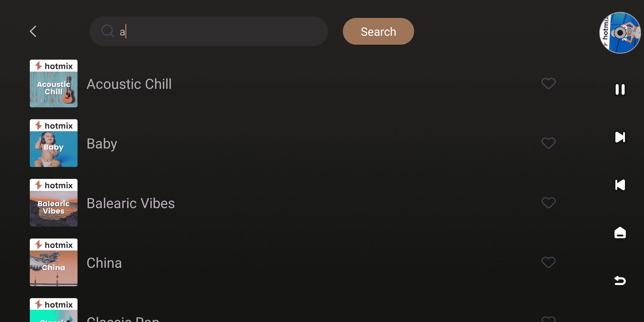This screenshot has height=322, width=644.
Task: Go to the previous station
Action: [x=620, y=185]
